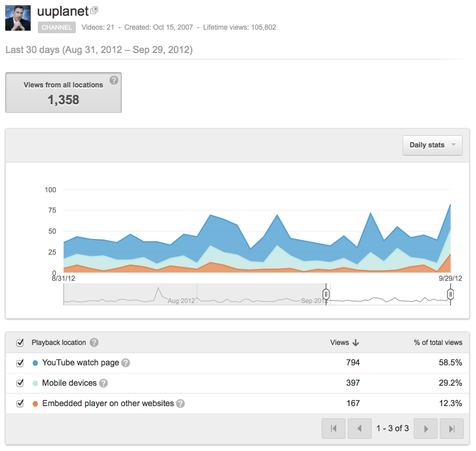Click the previous page arrow
Screen dimensions: 476x451
[x=359, y=428]
